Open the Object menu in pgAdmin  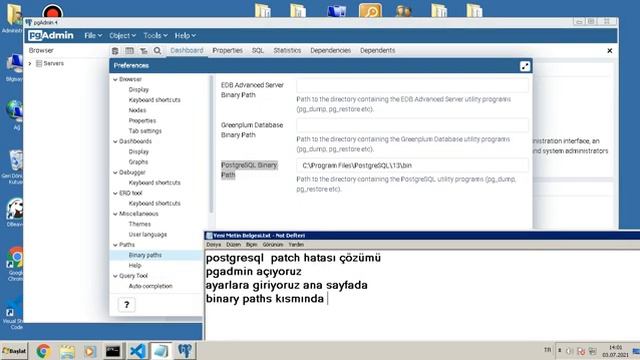(122, 36)
